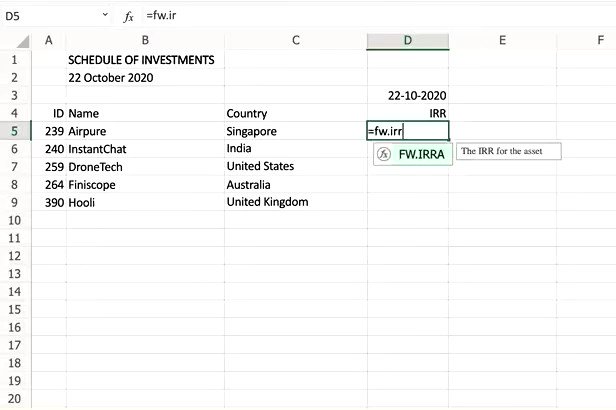This screenshot has height=410, width=616.
Task: Click the select-all corner triangle
Action: [23, 41]
